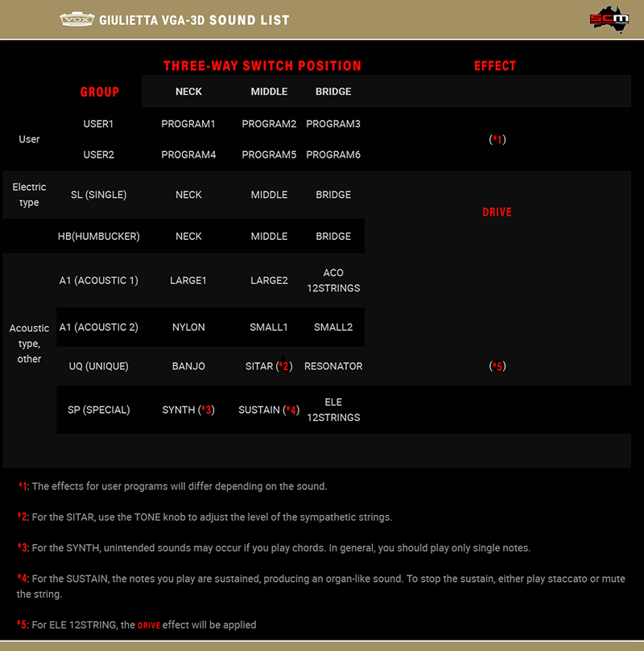Select the PROGRAM4 cell
Viewport: 644px width, 651px height.
(188, 155)
